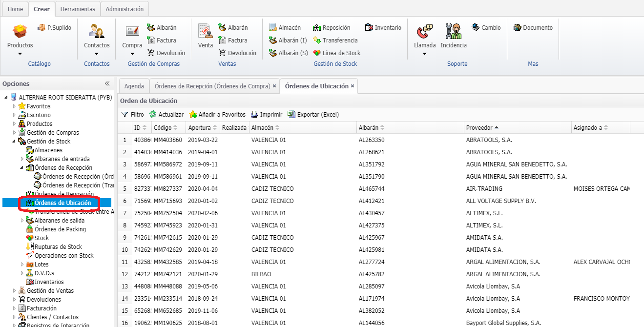This screenshot has height=327, width=644.
Task: Create an Albarán in Gestión de Compras
Action: (162, 28)
